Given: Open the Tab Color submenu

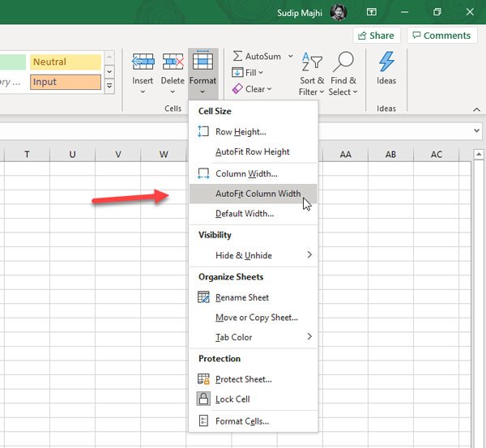Looking at the screenshot, I should [x=253, y=337].
